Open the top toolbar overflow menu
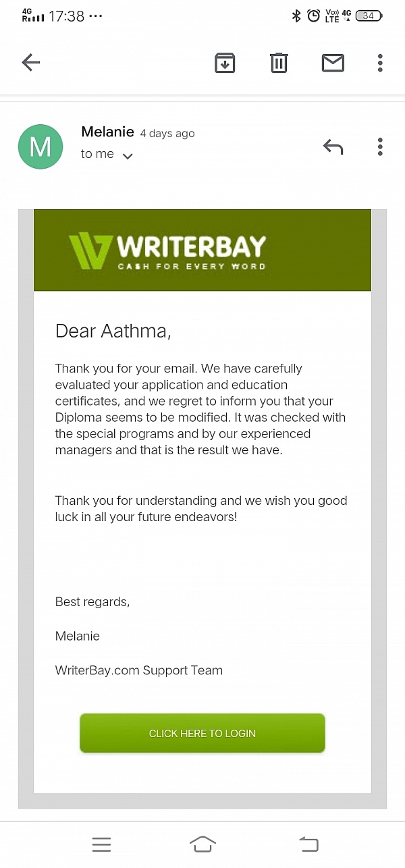Viewport: 405px width, 868px height. (x=380, y=62)
